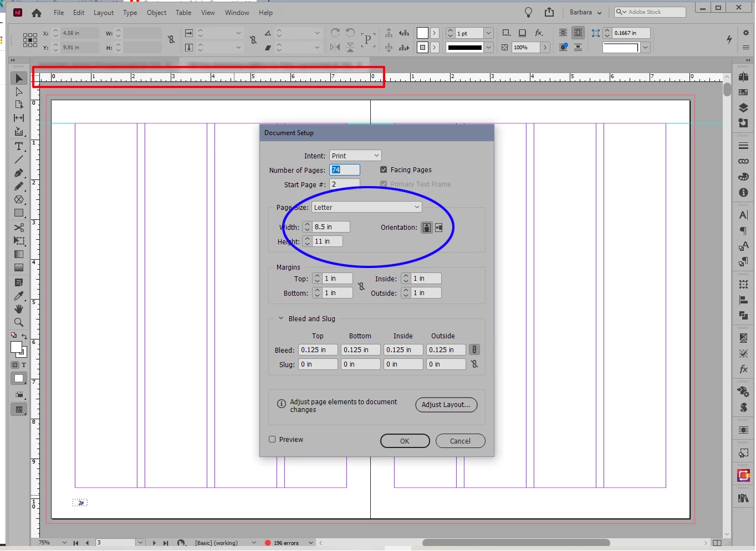The height and width of the screenshot is (551, 756).
Task: Select the Free Transform tool
Action: (19, 241)
